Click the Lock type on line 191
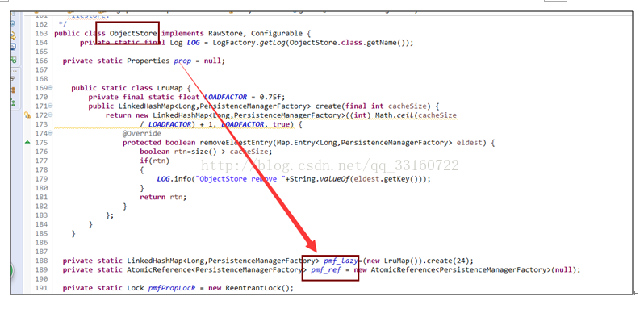This screenshot has height=313, width=644. [x=135, y=287]
